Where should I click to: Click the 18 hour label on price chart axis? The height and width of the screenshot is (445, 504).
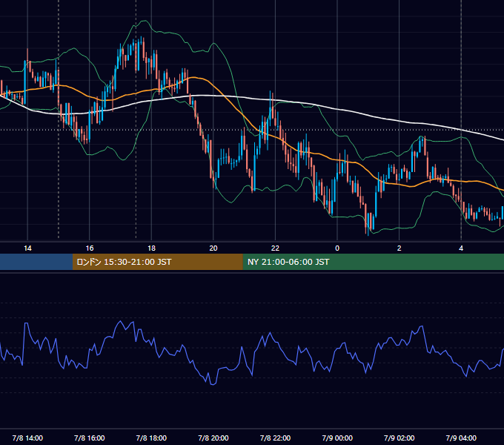151,248
